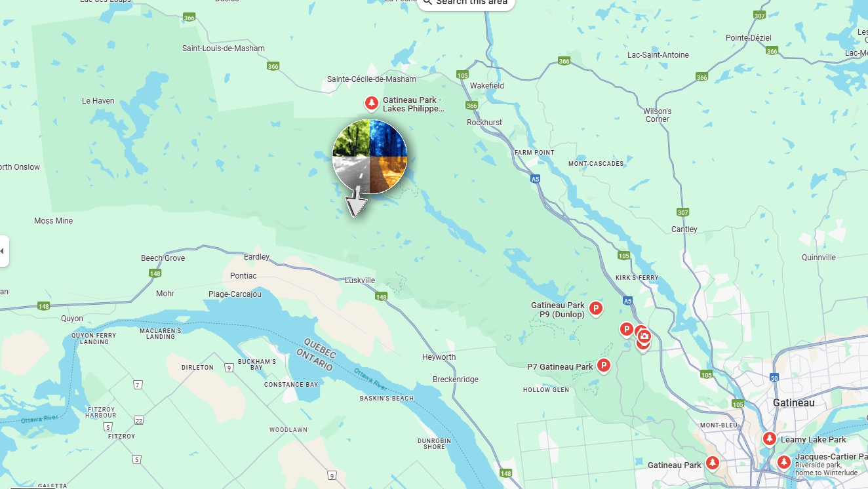Open the four-season photo thumbnail marker
Image resolution: width=868 pixels, height=489 pixels.
click(x=370, y=157)
